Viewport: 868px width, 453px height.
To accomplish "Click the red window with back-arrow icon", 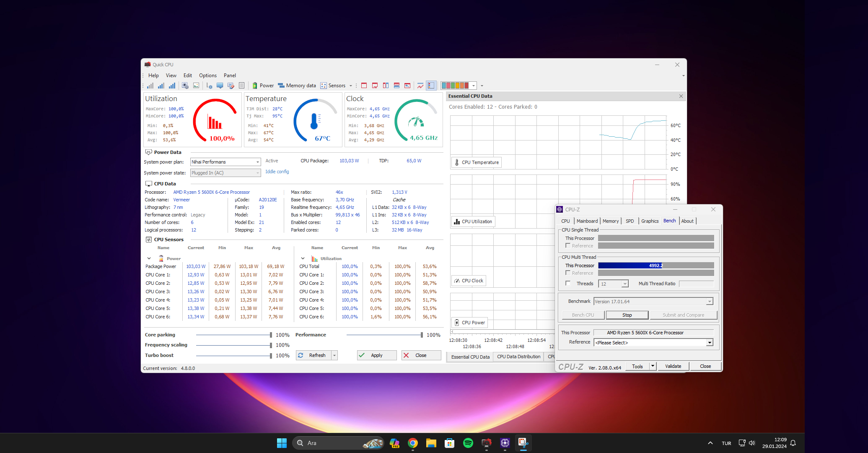I will 407,86.
